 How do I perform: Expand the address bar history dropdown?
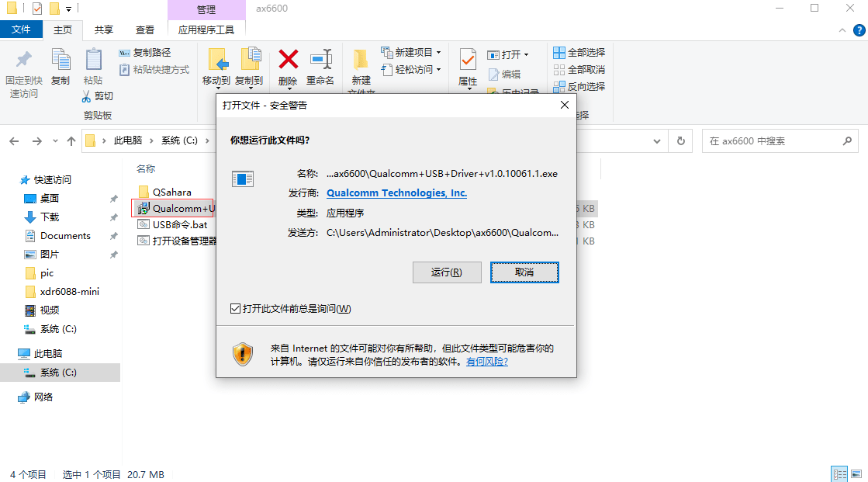pyautogui.click(x=656, y=140)
